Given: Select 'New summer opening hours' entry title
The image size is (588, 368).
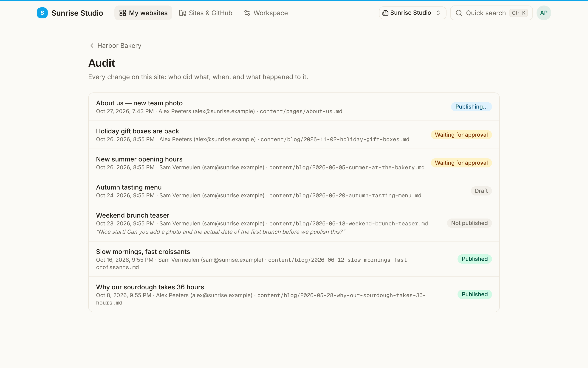Looking at the screenshot, I should click(139, 159).
